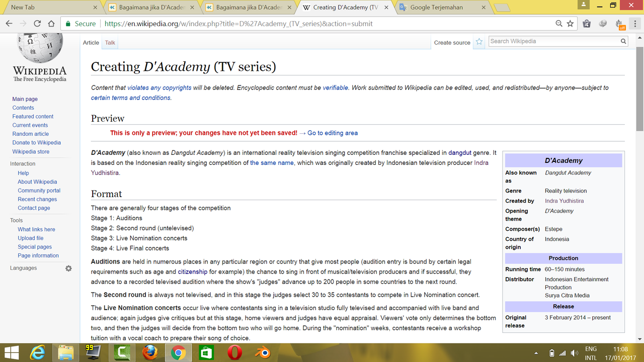
Task: Add page to watchlist with star icon
Action: (x=479, y=42)
